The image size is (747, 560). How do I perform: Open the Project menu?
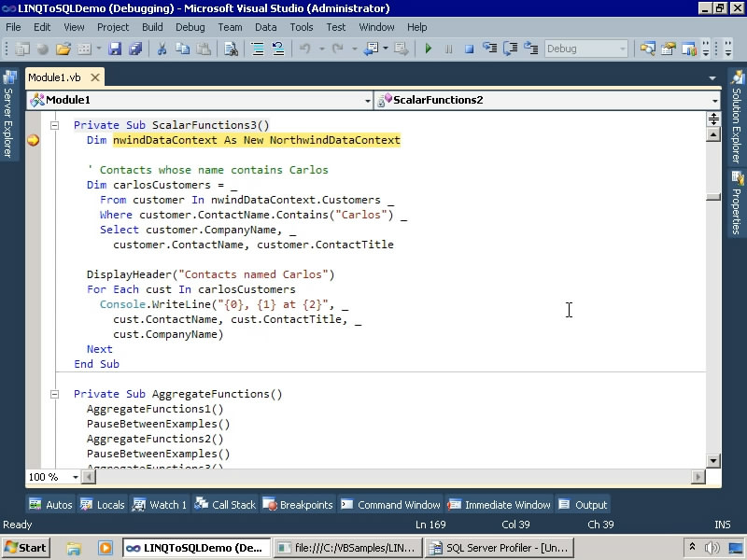pyautogui.click(x=113, y=27)
